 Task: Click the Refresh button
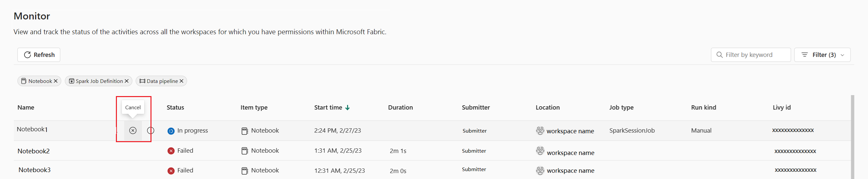click(x=39, y=55)
